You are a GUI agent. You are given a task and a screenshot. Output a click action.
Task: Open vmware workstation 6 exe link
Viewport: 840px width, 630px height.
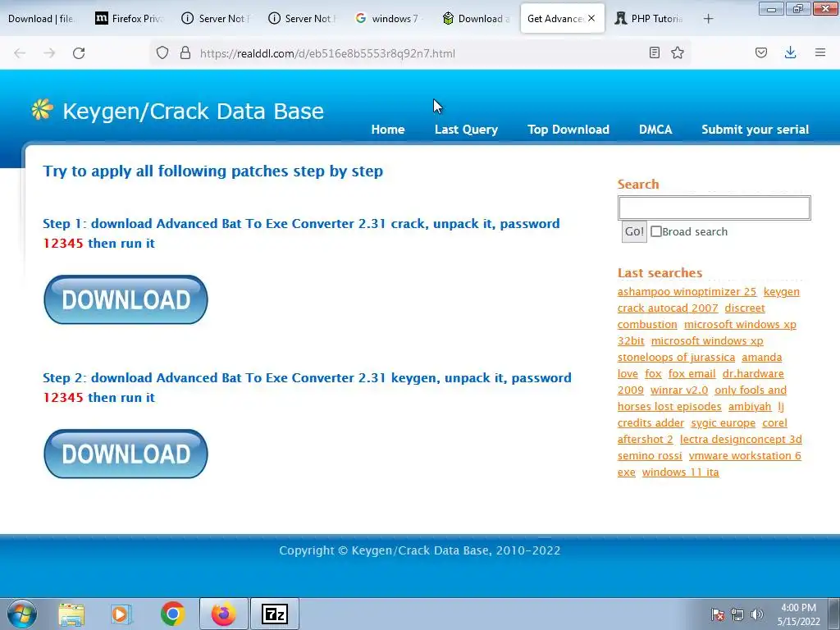745,456
